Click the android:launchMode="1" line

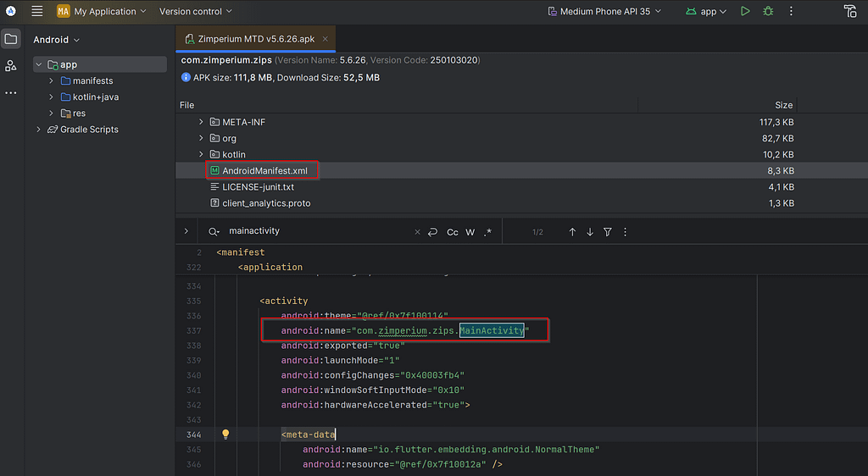(x=340, y=361)
